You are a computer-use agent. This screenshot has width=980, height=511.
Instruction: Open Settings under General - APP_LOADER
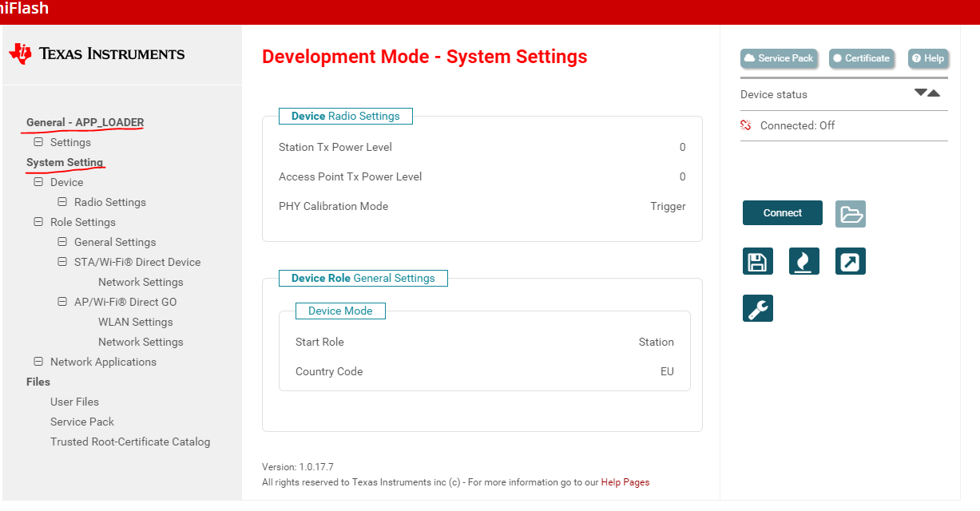coord(70,142)
